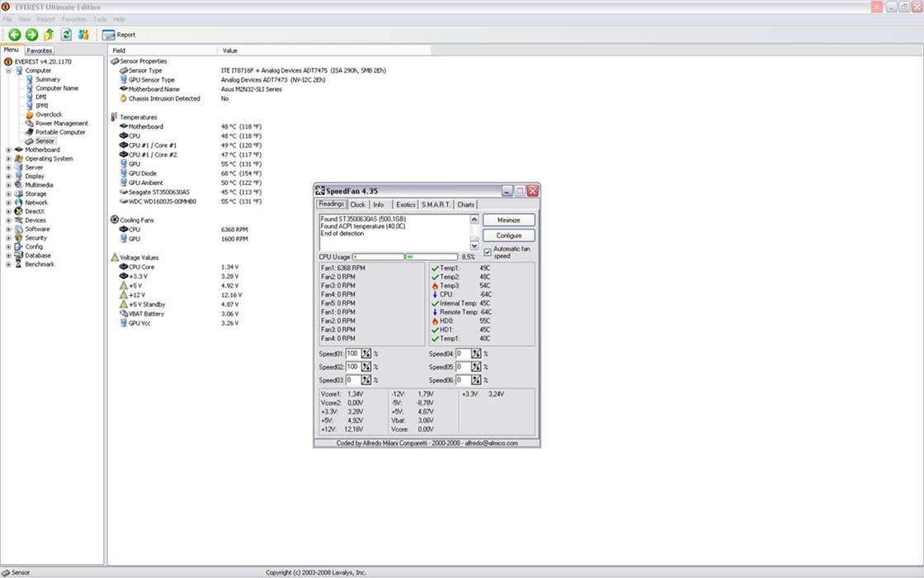Switch to the Charts tab in SpeedFan
Screen dimensions: 924x578
click(465, 205)
